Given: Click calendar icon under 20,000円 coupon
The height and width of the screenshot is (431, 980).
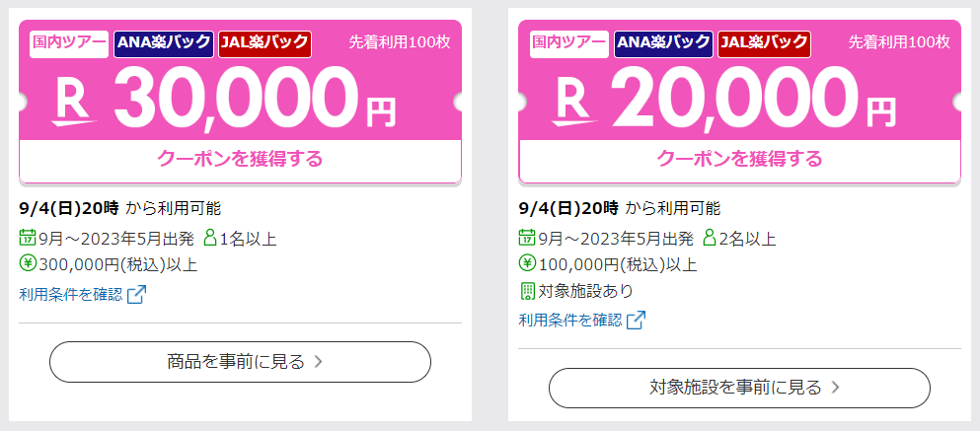Looking at the screenshot, I should [x=527, y=238].
